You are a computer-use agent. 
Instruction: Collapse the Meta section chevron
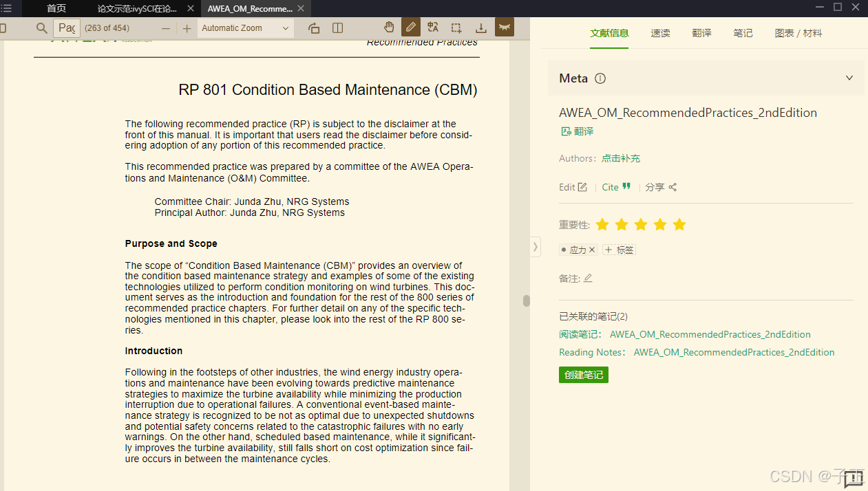[x=849, y=78]
